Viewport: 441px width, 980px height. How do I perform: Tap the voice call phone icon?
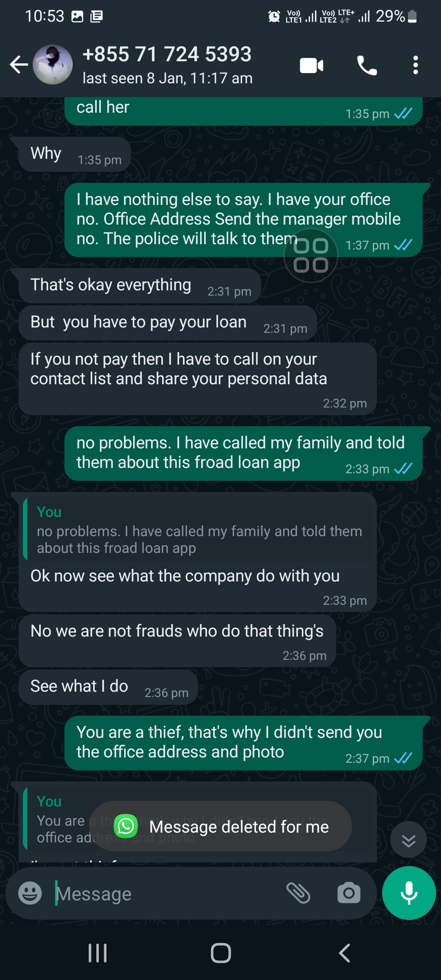point(367,65)
